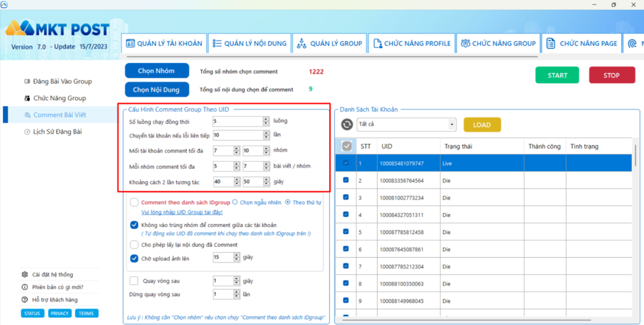Open the Chức Năng Page tab
The height and width of the screenshot is (325, 644).
pos(582,43)
